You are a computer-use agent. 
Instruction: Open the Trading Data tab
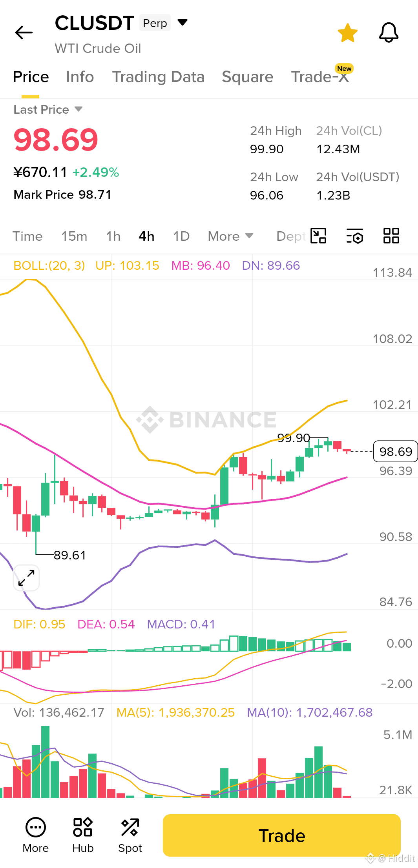[x=158, y=77]
